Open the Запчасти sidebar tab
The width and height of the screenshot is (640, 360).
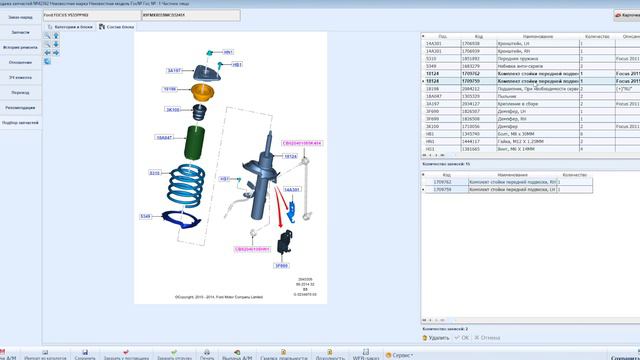(x=20, y=32)
